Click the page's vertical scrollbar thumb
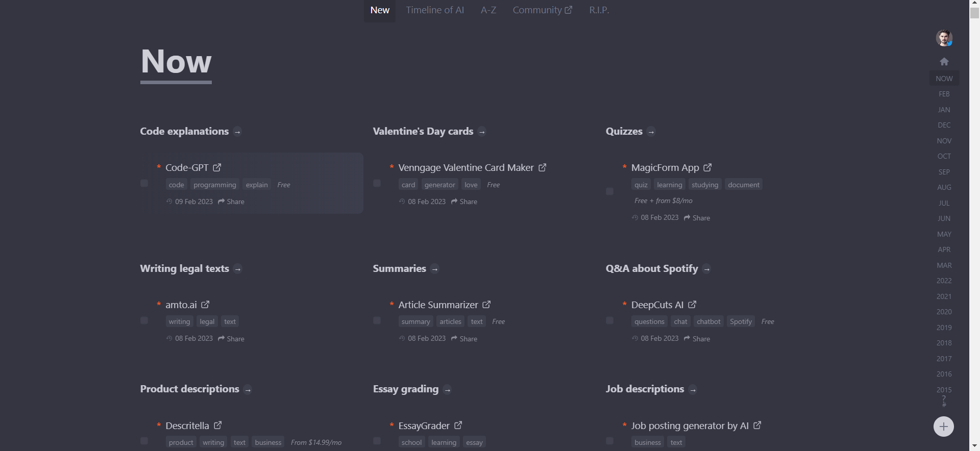This screenshot has width=980, height=451. point(974,12)
